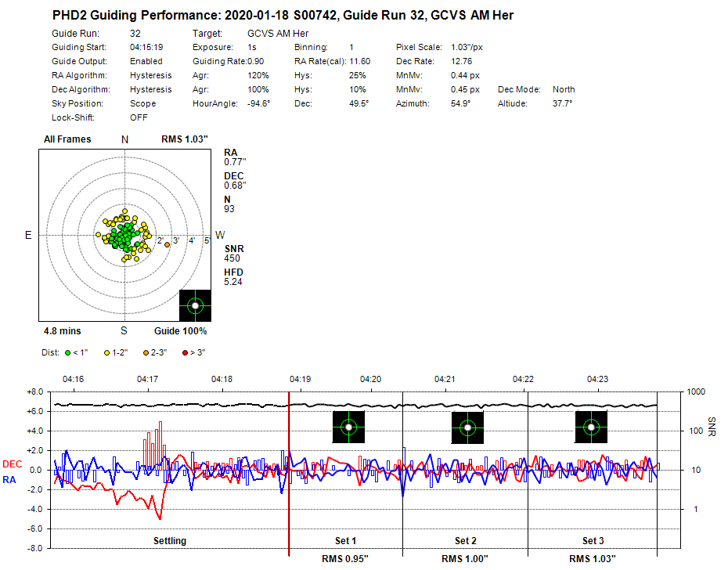Click the RA hysteresis value '25%'
Image resolution: width=728 pixels, height=570 pixels.
point(358,75)
